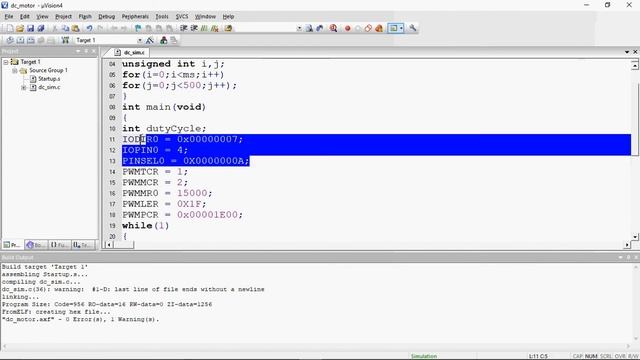
Task: Comment out the selected lines
Action: (204, 28)
